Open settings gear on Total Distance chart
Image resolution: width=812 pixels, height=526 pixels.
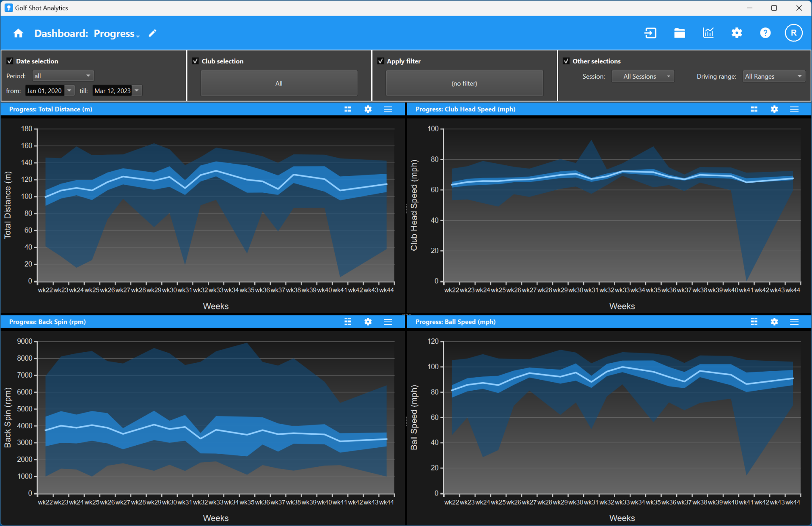pyautogui.click(x=368, y=109)
